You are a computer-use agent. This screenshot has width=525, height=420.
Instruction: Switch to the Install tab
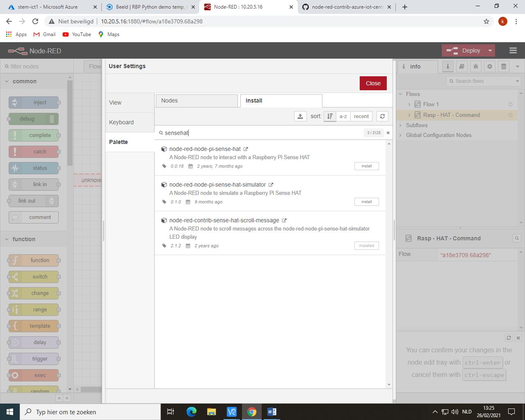281,101
